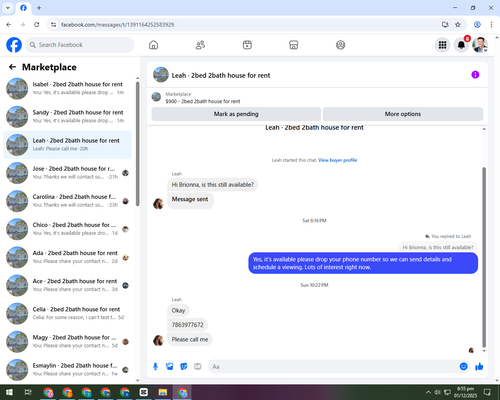Open Jose's conversation in the list

tap(67, 173)
